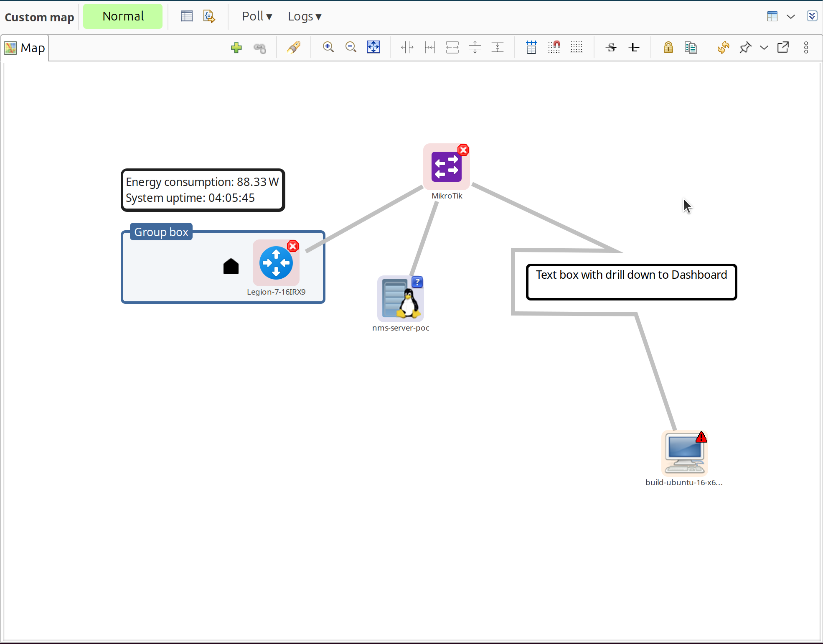Select the MikroTik router node
The height and width of the screenshot is (644, 823).
446,166
